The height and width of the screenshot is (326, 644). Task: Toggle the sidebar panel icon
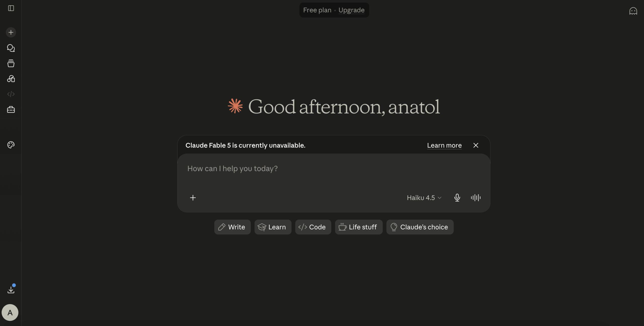tap(11, 8)
